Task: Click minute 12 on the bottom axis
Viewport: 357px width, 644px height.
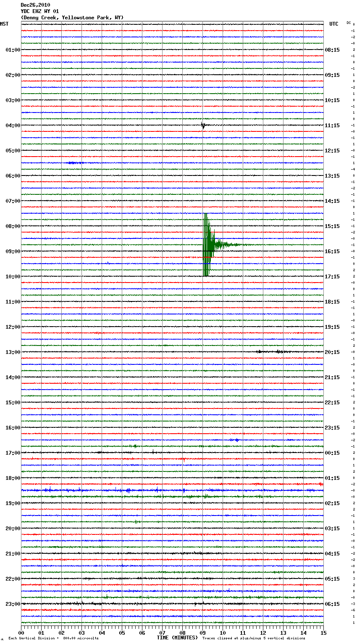Action: (263, 632)
